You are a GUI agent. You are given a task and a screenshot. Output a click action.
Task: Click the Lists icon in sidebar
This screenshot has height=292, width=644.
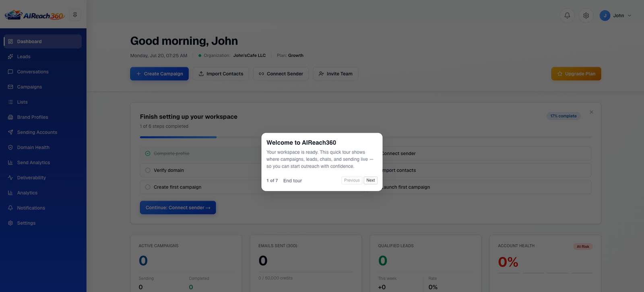10,102
